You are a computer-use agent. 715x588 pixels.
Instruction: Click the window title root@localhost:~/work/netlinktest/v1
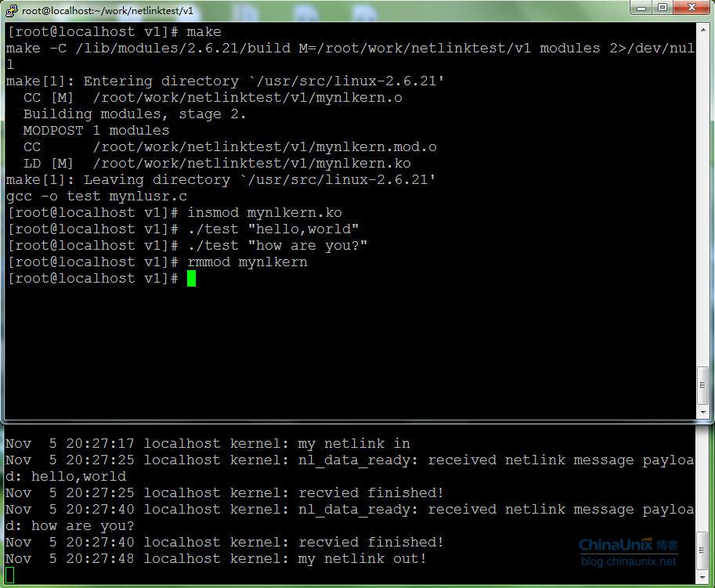pos(107,10)
